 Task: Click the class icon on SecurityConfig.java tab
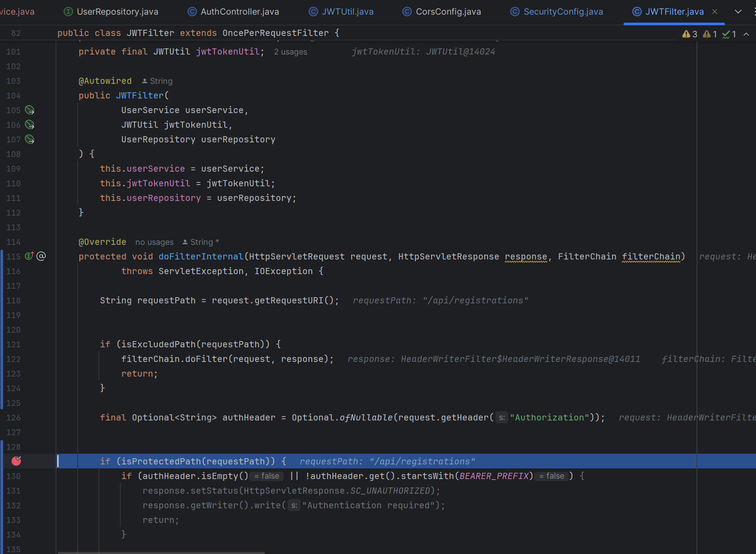pyautogui.click(x=515, y=12)
